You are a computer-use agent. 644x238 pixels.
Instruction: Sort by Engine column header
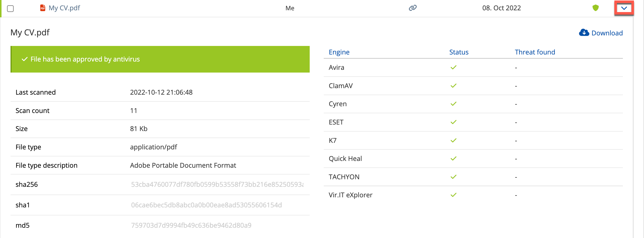pos(339,52)
